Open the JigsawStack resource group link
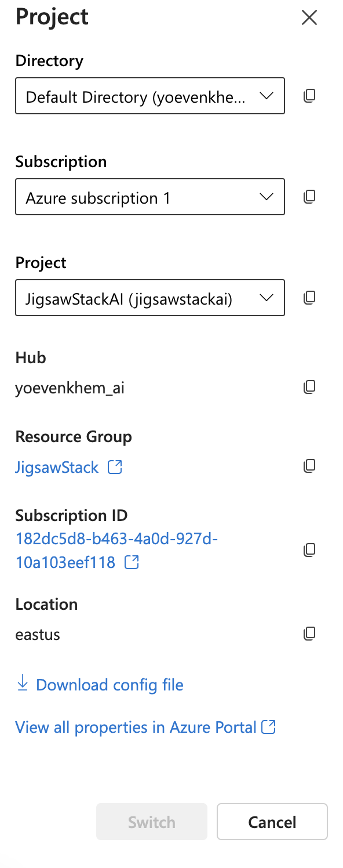 (x=57, y=467)
